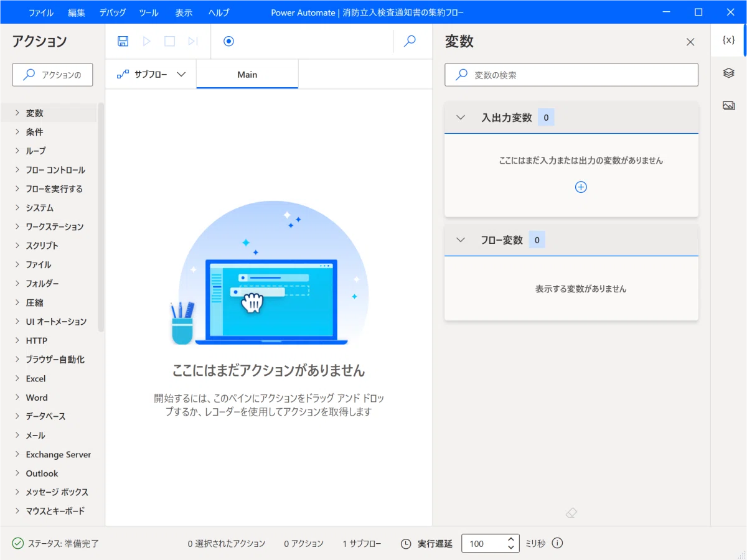Screen dimensions: 747x560
Task: Open the images pane icon
Action: pyautogui.click(x=728, y=106)
